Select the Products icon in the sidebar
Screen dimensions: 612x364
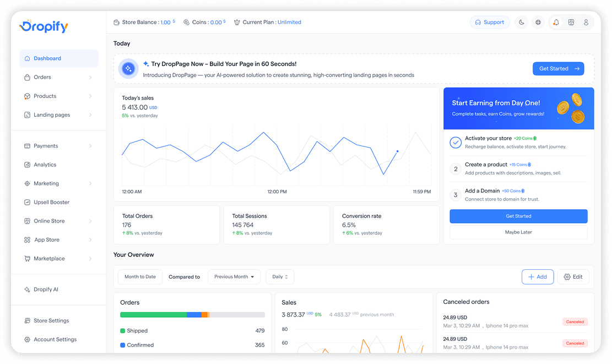coord(28,96)
